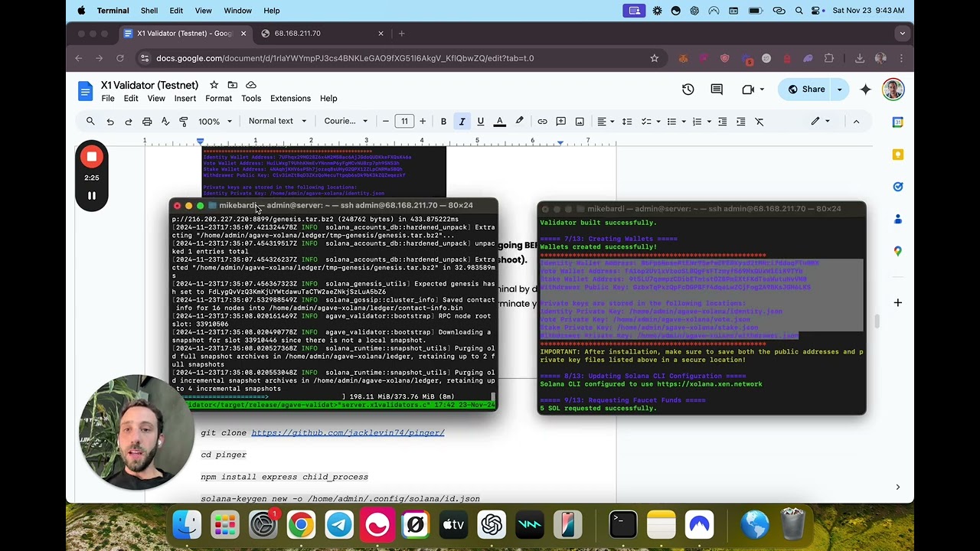This screenshot has height=551, width=980.
Task: Open the File menu in Docs
Action: tap(108, 99)
